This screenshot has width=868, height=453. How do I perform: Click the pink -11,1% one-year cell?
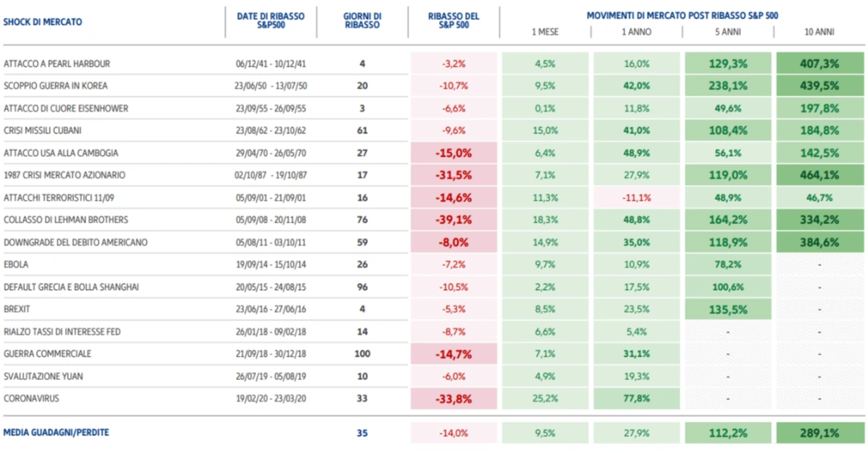[637, 198]
